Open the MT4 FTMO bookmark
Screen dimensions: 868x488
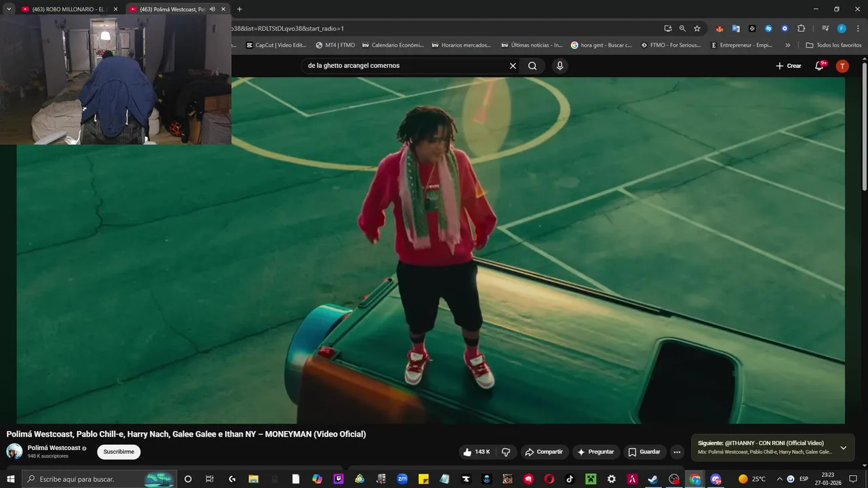(335, 45)
